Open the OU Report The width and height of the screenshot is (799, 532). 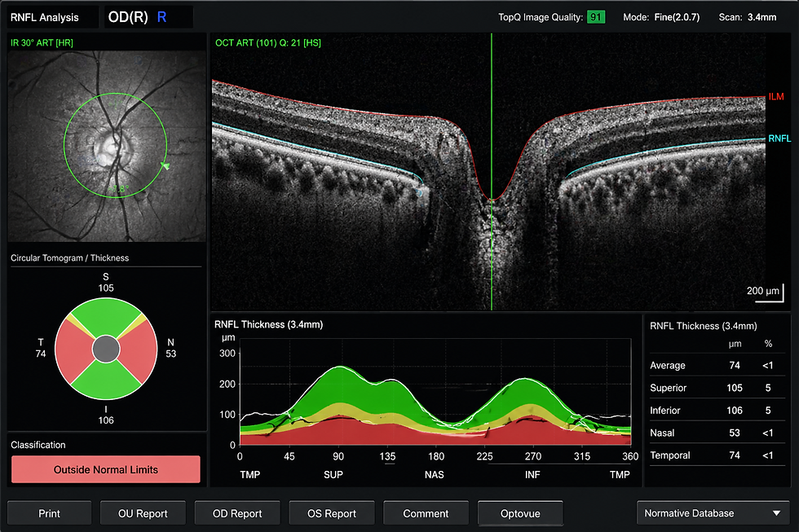(x=143, y=514)
